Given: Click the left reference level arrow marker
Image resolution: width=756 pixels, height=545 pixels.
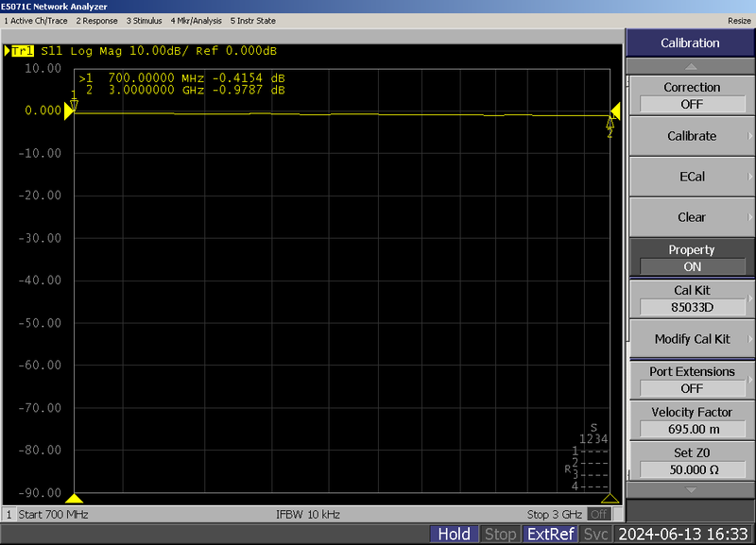Looking at the screenshot, I should pos(68,111).
